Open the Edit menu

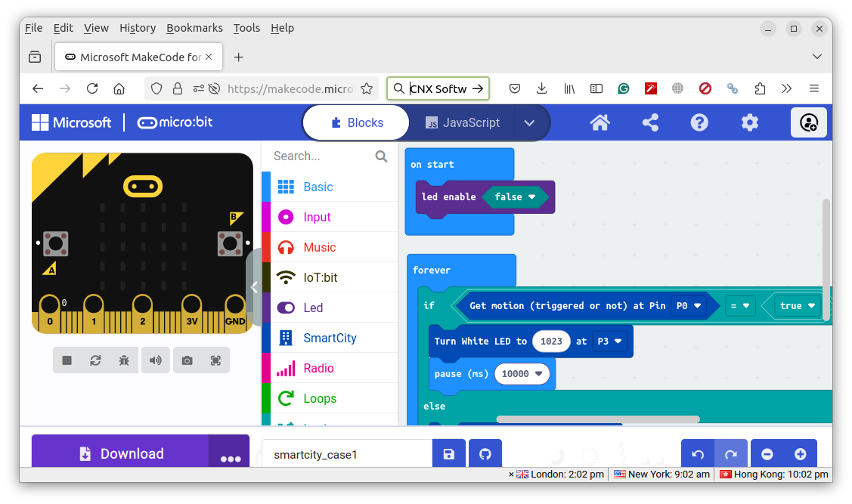coord(63,28)
